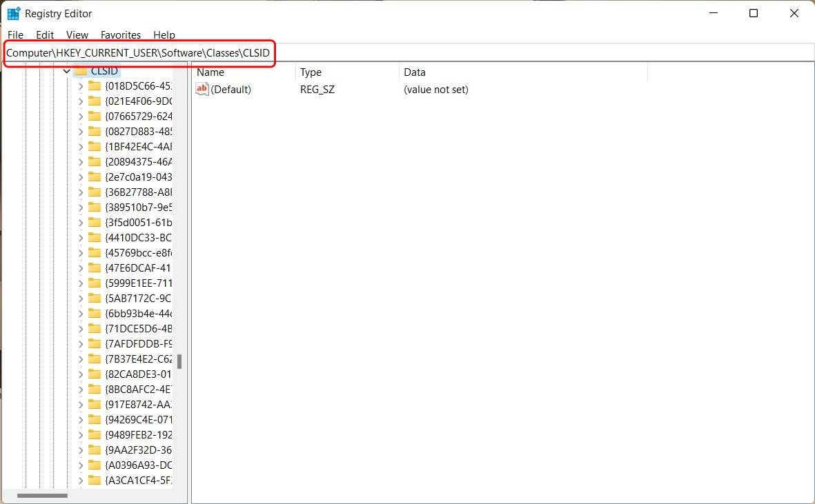This screenshot has height=504, width=815.
Task: Click the (Default) string value icon
Action: 202,89
